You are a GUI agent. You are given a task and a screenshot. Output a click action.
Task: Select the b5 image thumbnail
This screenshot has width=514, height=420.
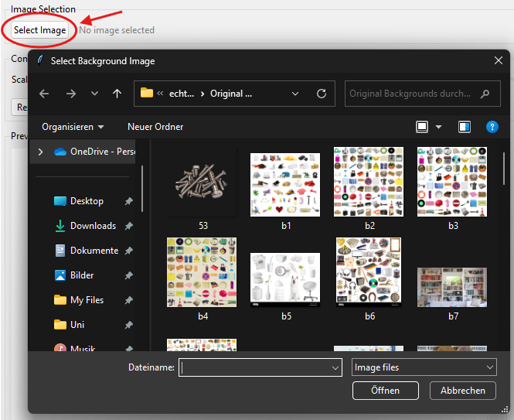285,279
